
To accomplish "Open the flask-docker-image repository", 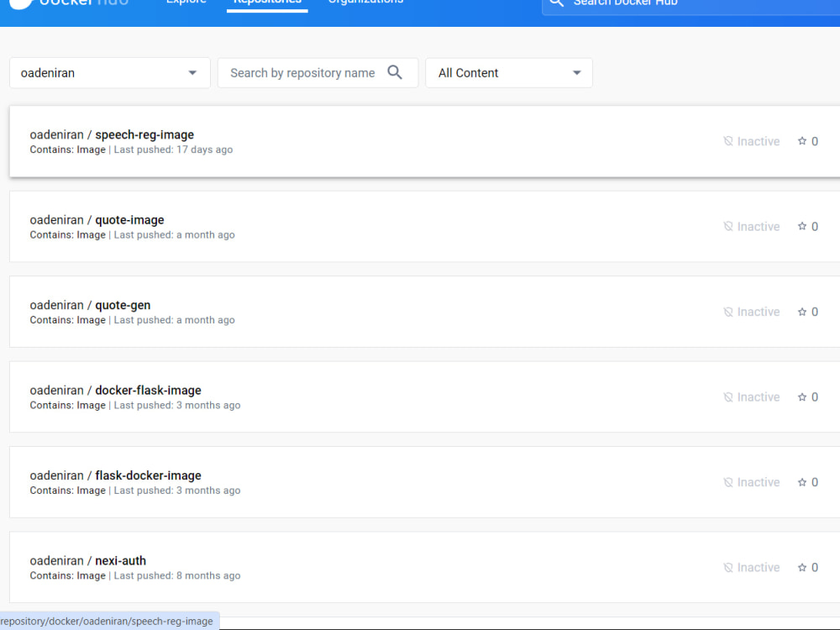I will [x=149, y=475].
